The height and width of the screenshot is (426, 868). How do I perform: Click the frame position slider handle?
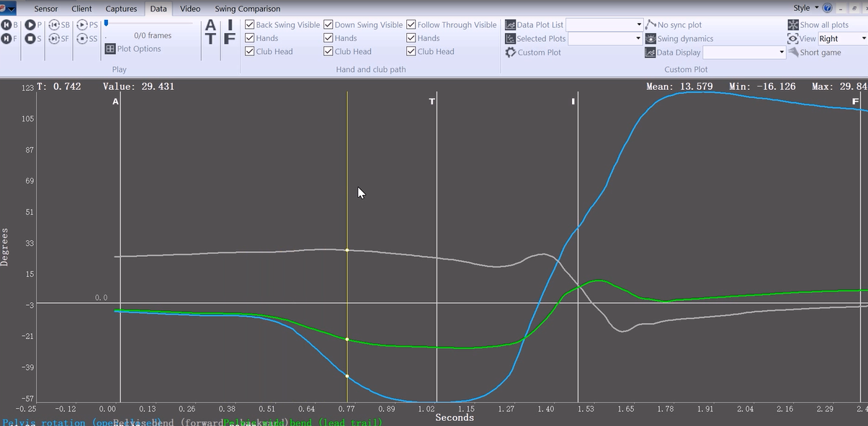(x=107, y=24)
